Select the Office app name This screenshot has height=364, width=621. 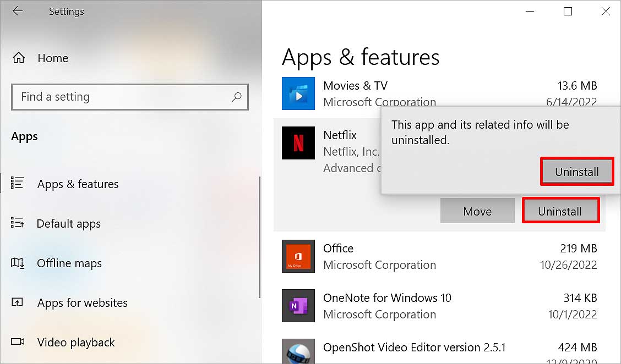pyautogui.click(x=338, y=249)
